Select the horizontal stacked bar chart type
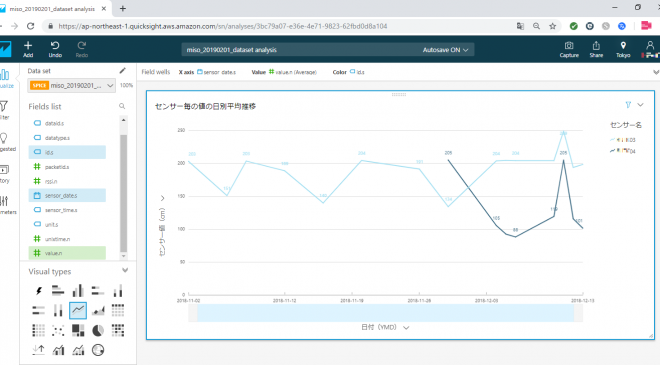Image resolution: width=660 pixels, height=365 pixels. [98, 290]
